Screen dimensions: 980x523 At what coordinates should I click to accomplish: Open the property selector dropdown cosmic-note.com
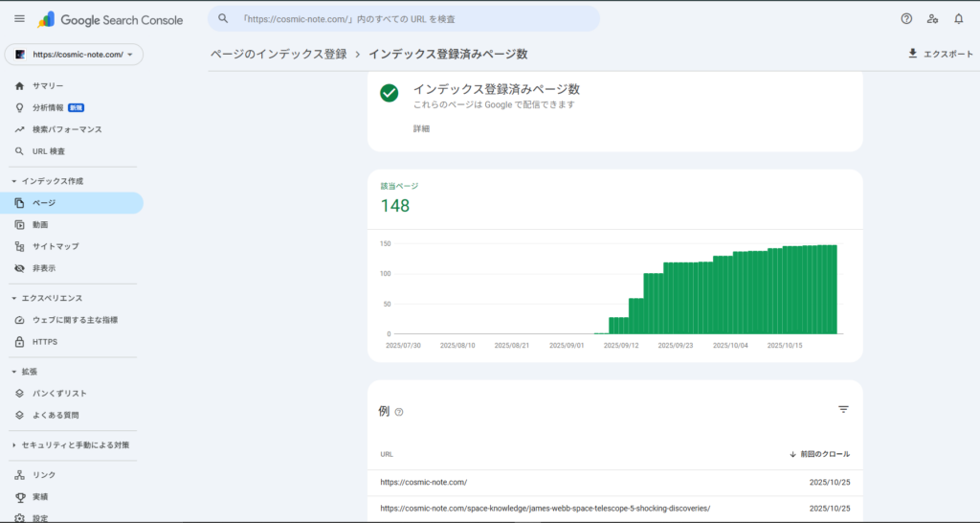coord(75,55)
